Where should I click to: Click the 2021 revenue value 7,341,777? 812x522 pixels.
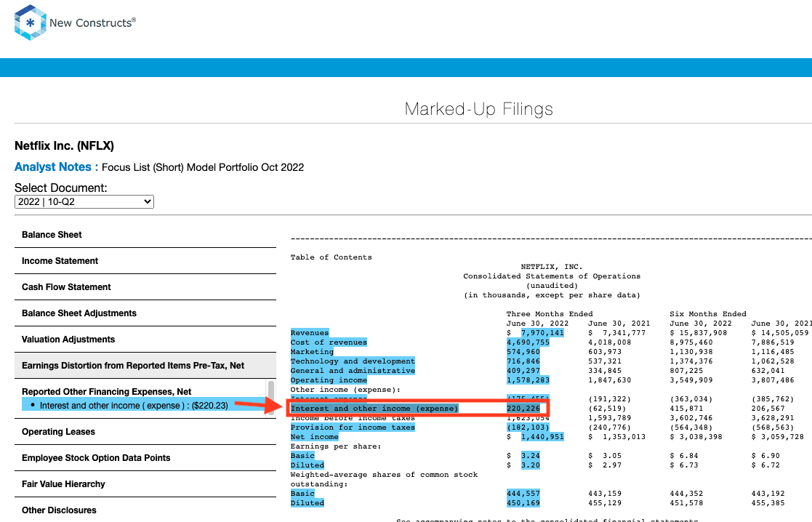[624, 333]
